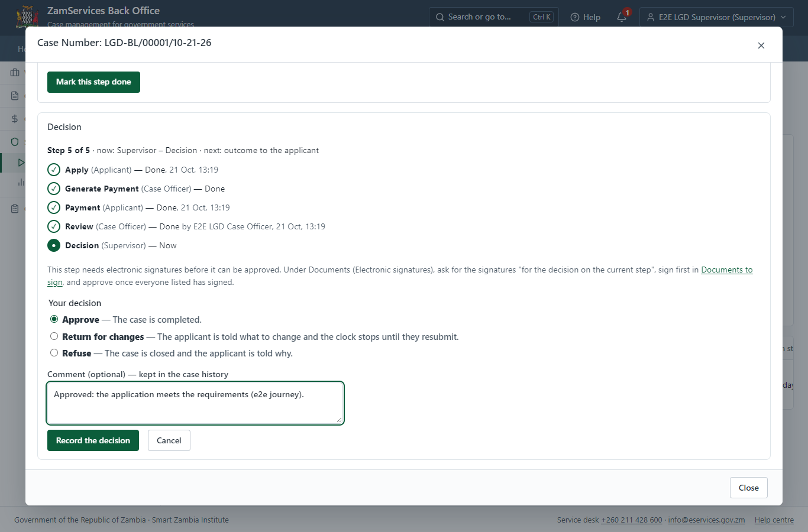Open the clipboard list sidebar item

click(15, 209)
